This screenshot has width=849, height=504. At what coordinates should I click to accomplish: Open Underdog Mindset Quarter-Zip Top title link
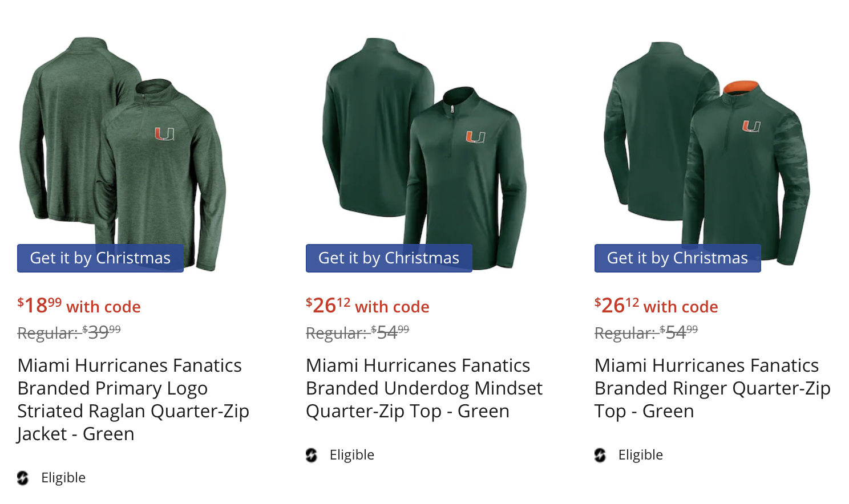click(x=424, y=388)
